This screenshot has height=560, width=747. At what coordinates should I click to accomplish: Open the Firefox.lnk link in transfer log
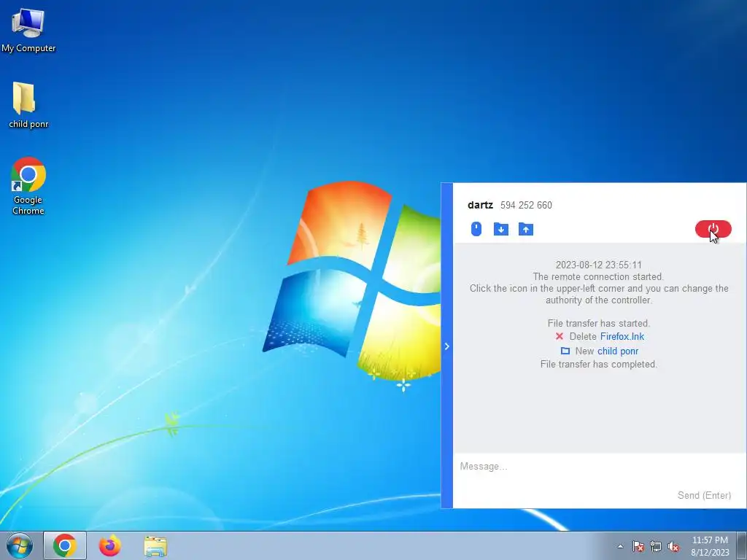click(x=622, y=336)
